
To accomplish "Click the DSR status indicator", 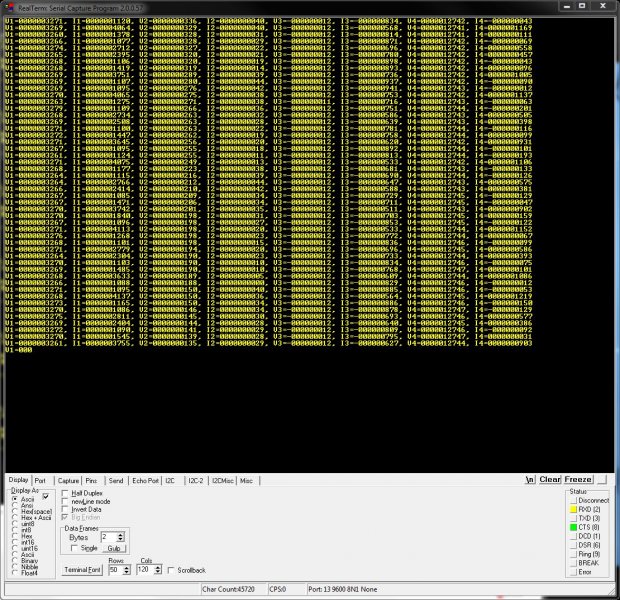I will 571,545.
